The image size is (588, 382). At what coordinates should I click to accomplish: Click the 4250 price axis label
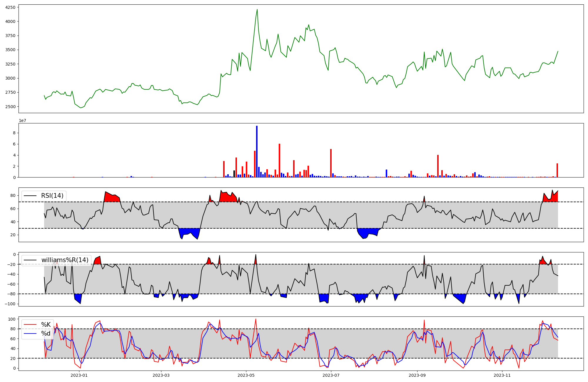tap(11, 7)
